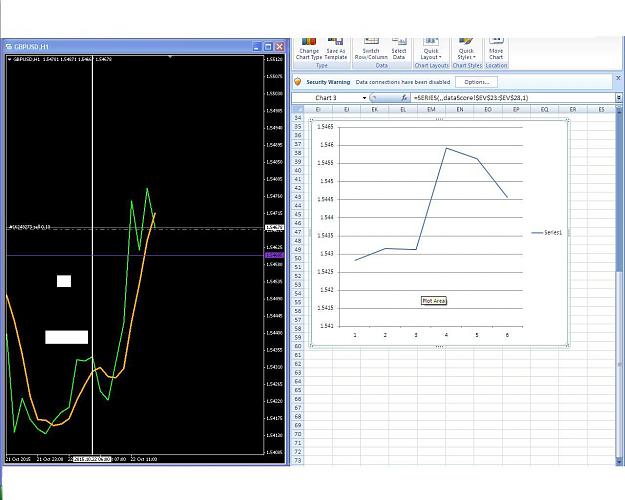Select column EL header
The width and height of the screenshot is (625, 500).
403,109
